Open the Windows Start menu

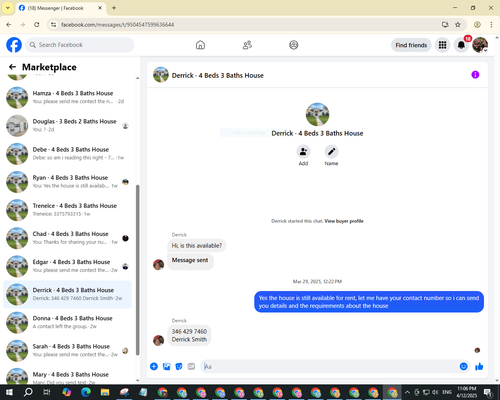9,392
